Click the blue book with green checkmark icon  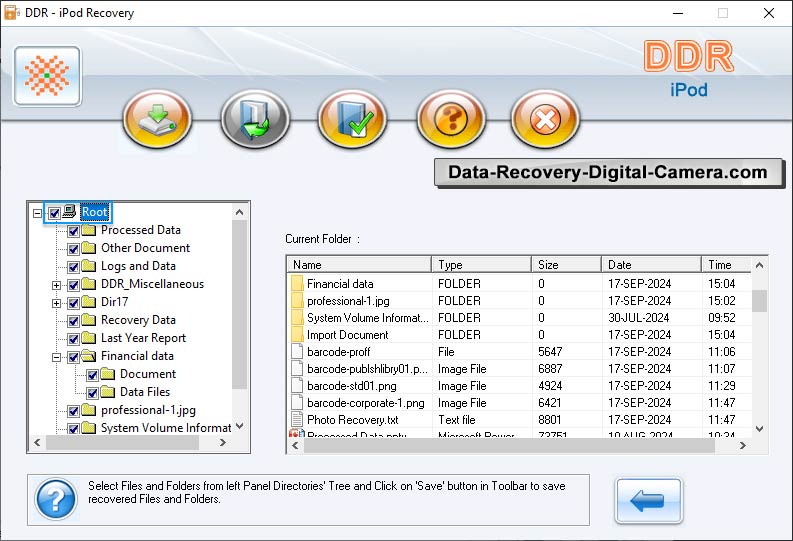[353, 119]
